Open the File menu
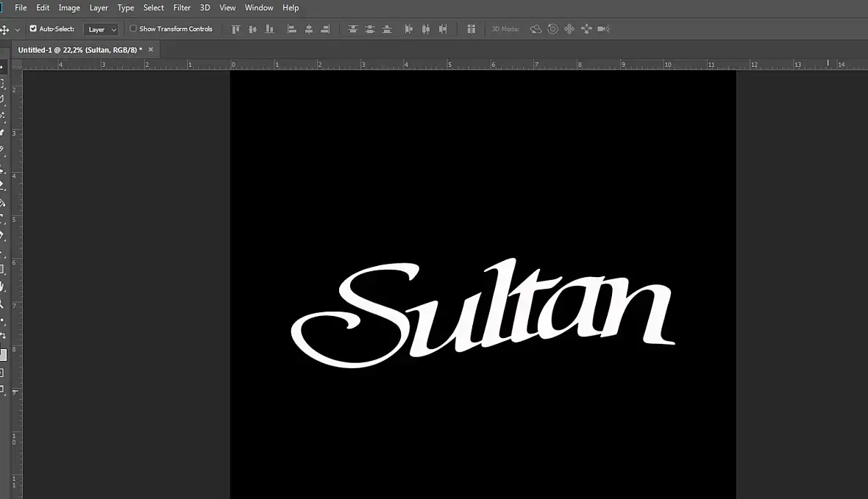This screenshot has width=868, height=499. click(21, 8)
